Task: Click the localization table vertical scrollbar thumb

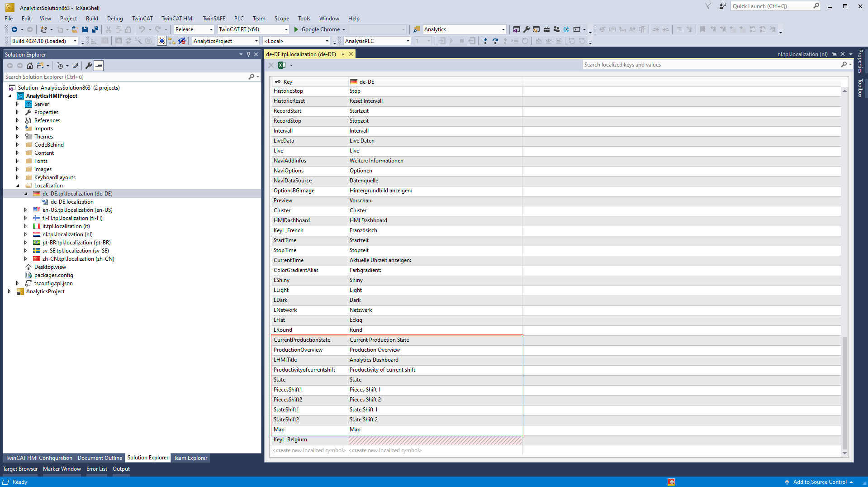Action: coord(844,393)
